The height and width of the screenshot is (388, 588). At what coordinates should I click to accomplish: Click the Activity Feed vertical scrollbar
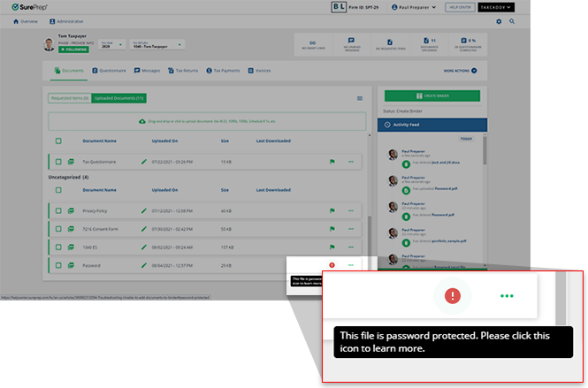point(485,151)
